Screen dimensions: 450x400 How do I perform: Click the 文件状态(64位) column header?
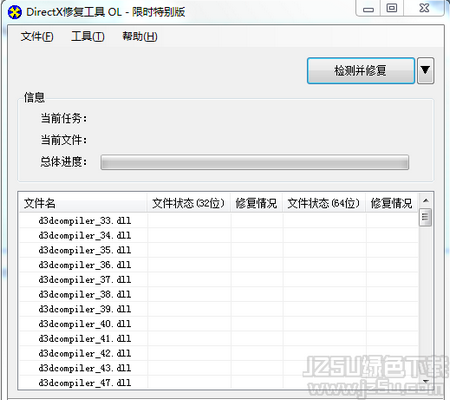pyautogui.click(x=324, y=203)
